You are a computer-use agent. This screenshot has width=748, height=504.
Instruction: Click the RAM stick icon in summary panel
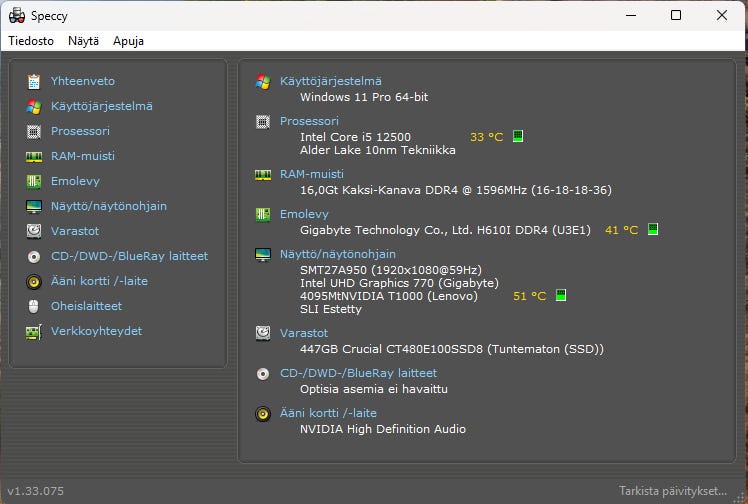coord(263,175)
